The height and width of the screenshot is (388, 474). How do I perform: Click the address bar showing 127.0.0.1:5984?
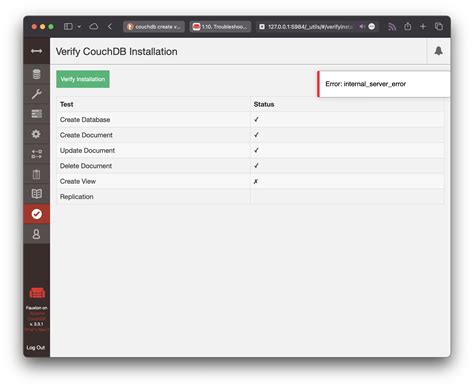click(x=310, y=27)
